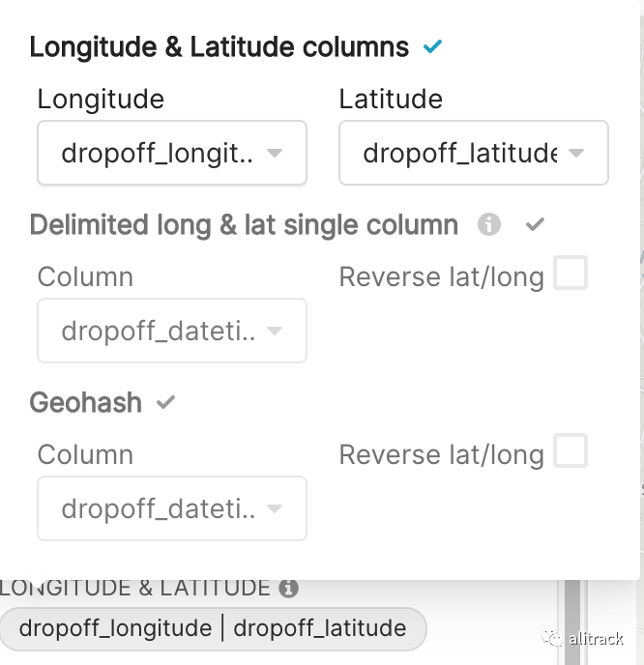Open the Longitude dropdown showing dropoff_longit..
The width and height of the screenshot is (644, 665).
coord(160,153)
